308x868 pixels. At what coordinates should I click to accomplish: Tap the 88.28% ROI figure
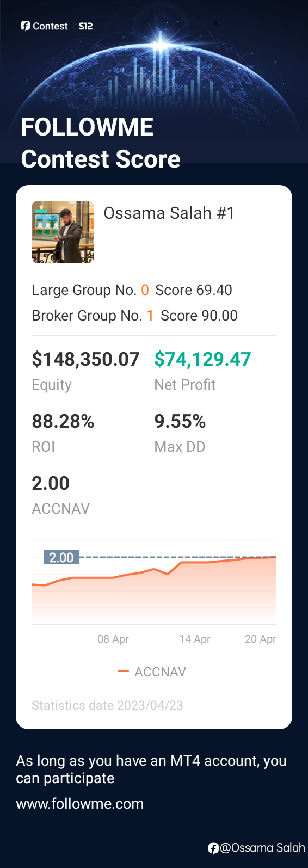(63, 421)
